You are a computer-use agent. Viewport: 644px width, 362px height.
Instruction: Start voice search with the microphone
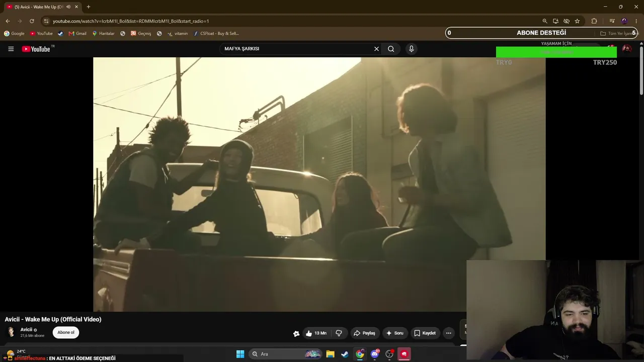[x=411, y=49]
